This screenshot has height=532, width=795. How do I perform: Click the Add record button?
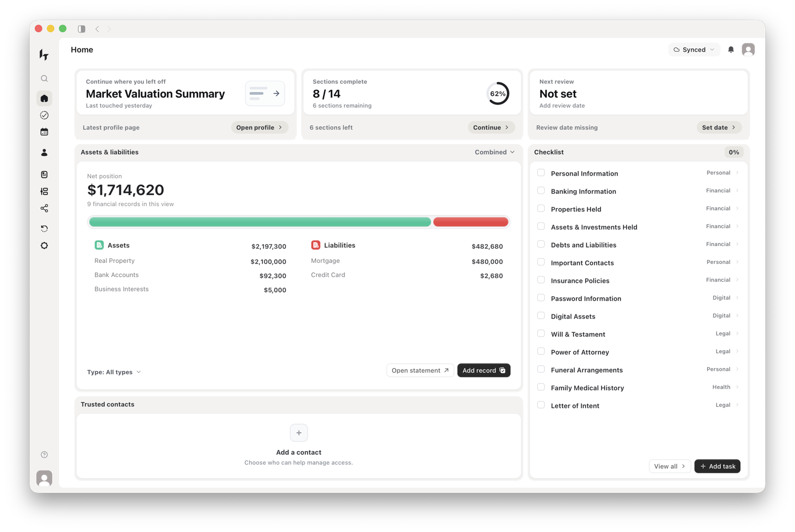(x=484, y=371)
